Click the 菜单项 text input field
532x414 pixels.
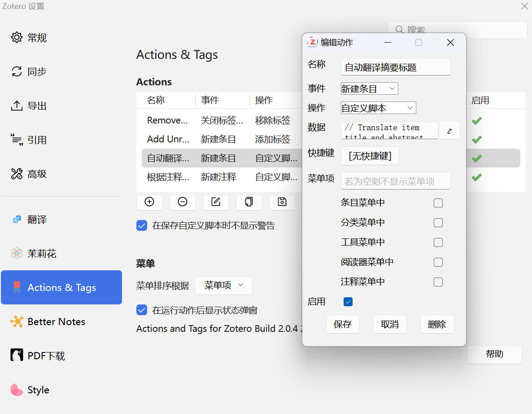tap(395, 181)
